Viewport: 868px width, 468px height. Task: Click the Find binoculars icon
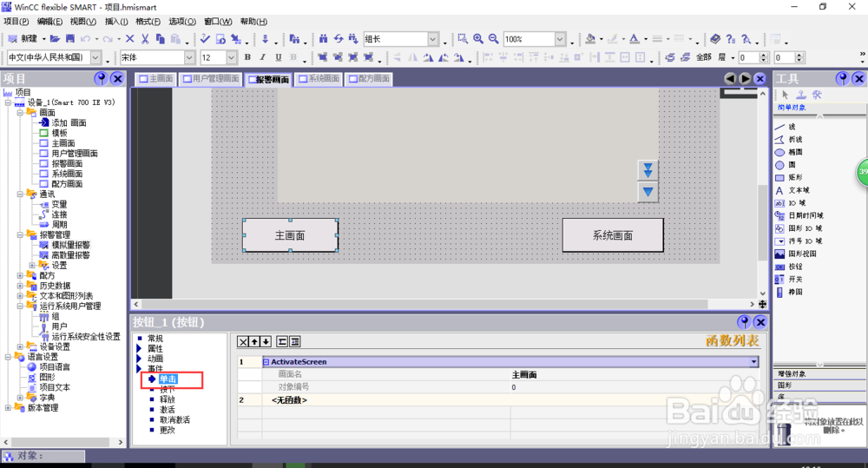pos(323,39)
